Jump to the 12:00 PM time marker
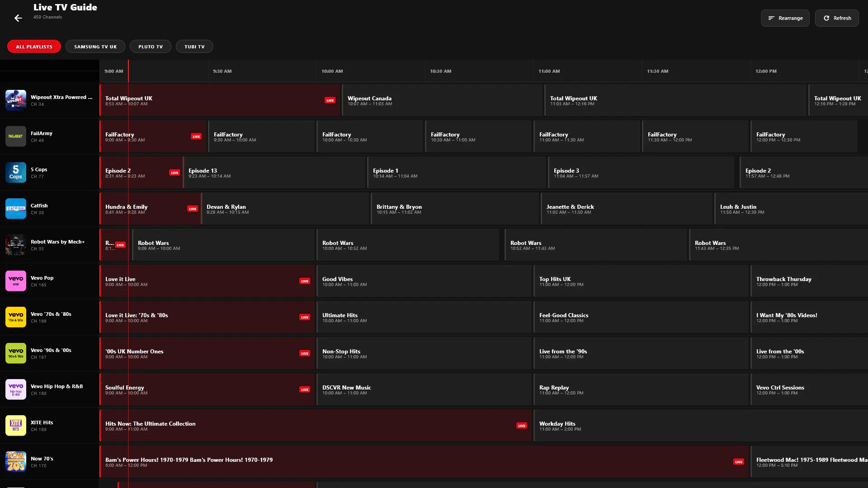 pos(766,71)
